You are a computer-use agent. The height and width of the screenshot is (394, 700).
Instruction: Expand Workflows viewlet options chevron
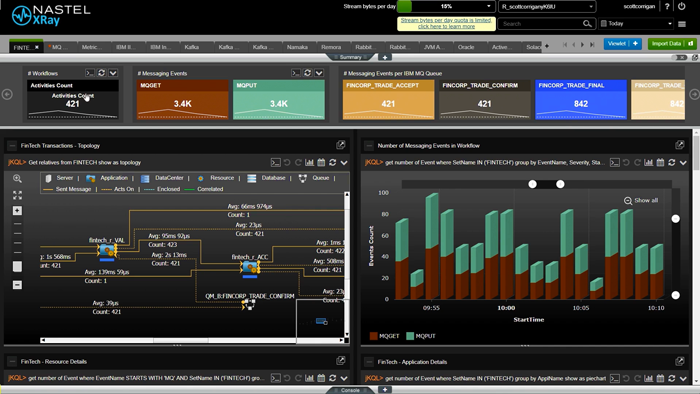(113, 73)
